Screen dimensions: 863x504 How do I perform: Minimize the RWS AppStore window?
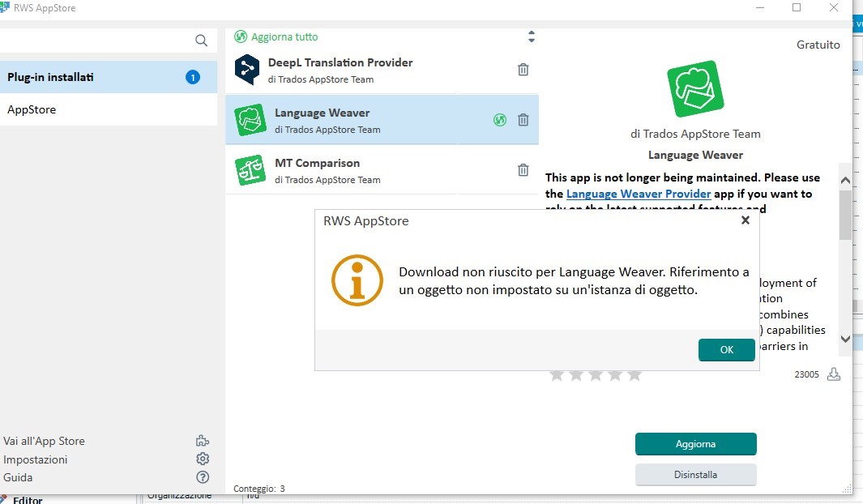point(760,7)
